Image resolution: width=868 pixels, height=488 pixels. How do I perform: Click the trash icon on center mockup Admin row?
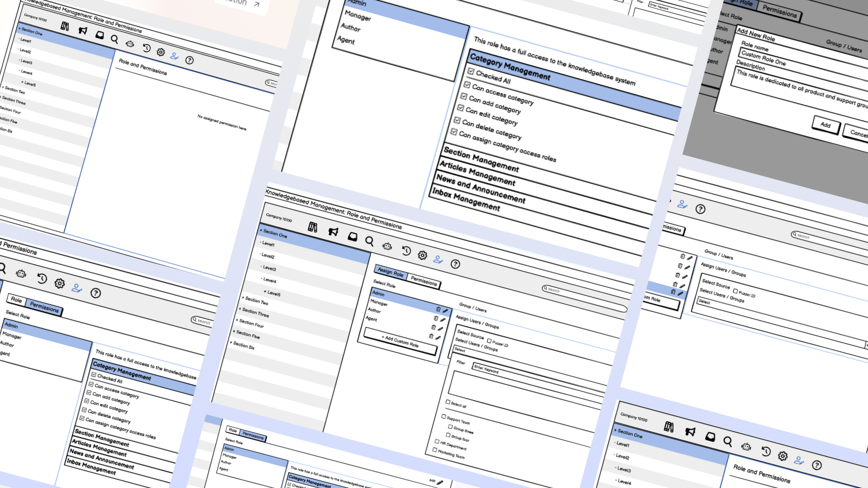point(438,309)
